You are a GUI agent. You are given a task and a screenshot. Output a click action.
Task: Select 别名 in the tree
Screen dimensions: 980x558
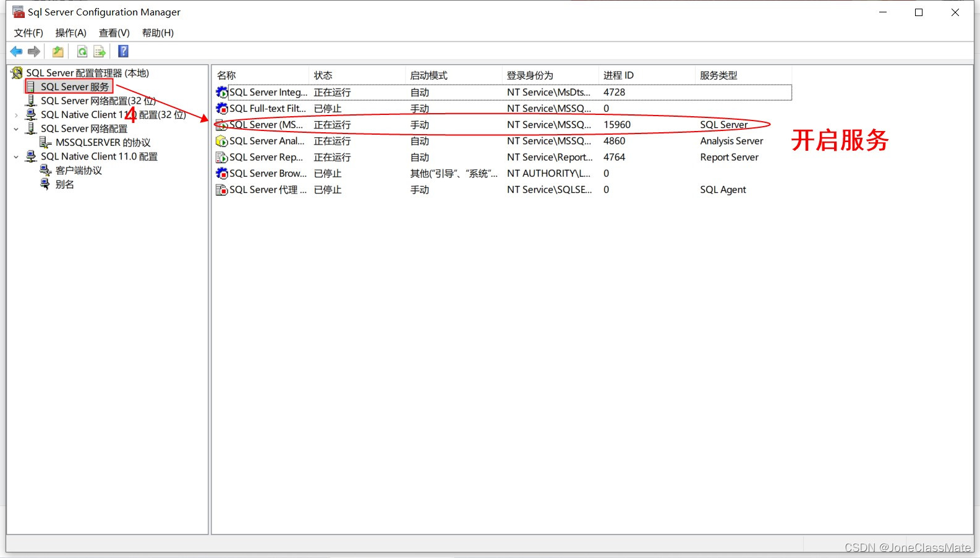tap(64, 184)
